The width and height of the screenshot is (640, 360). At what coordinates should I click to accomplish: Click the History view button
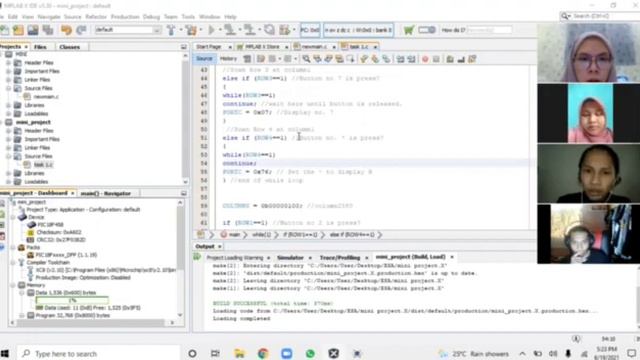click(228, 59)
